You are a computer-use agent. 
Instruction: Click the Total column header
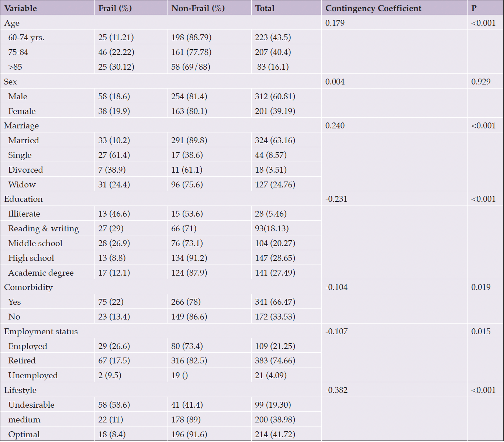click(x=265, y=8)
